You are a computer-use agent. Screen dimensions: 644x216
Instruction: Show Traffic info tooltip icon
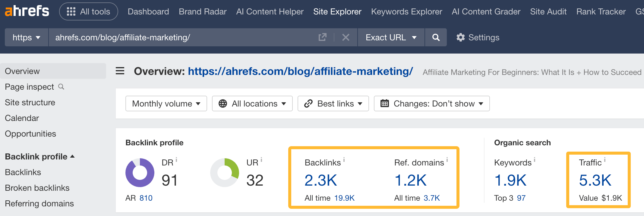[605, 160]
